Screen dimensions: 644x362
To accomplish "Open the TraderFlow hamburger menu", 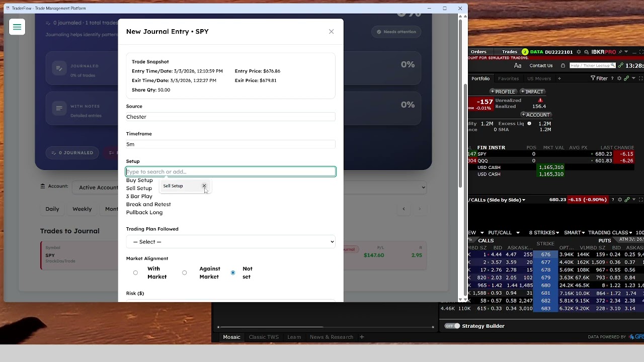I will [x=17, y=27].
